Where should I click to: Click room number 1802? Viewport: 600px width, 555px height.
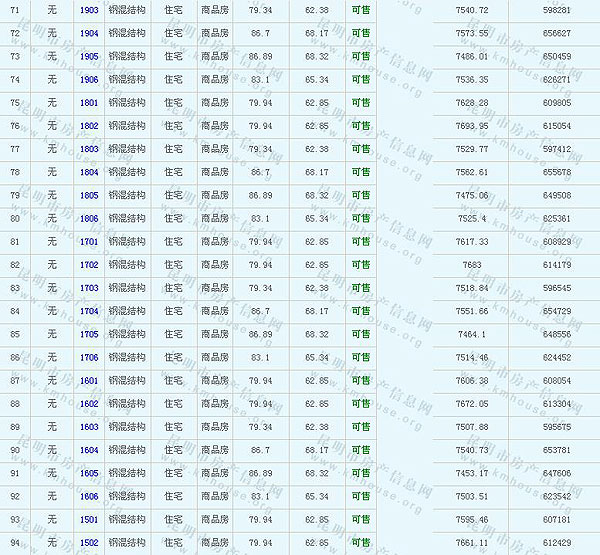coord(89,126)
